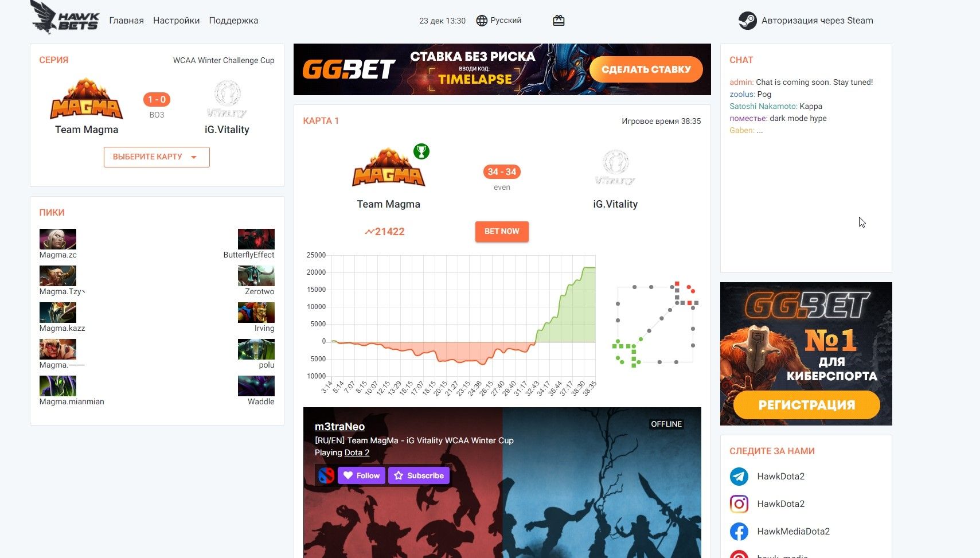
Task: Click the globe language icon
Action: pos(482,21)
